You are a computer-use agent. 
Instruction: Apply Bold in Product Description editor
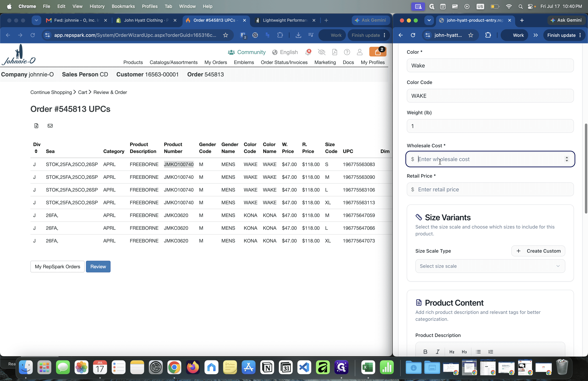pyautogui.click(x=425, y=352)
